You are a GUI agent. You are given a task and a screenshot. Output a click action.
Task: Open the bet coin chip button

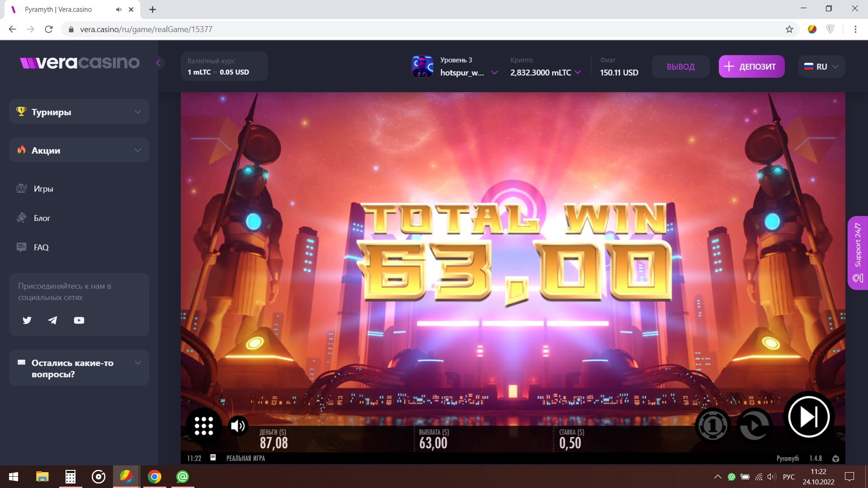(712, 425)
